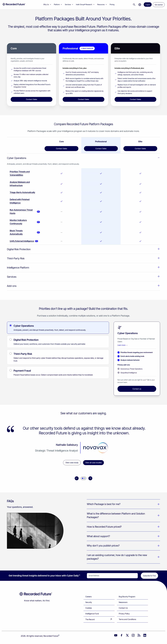Open the search icon in header
167x644 pixels.
point(134,5)
